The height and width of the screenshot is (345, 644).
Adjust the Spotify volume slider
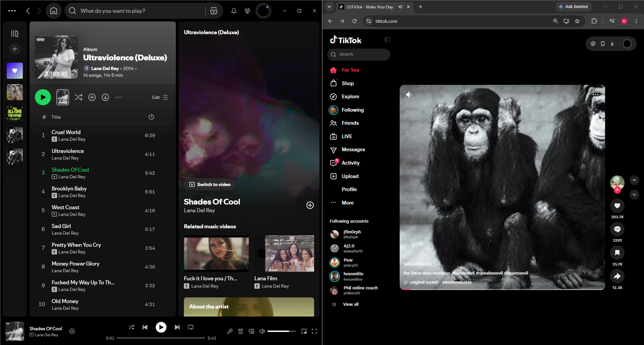tap(282, 331)
